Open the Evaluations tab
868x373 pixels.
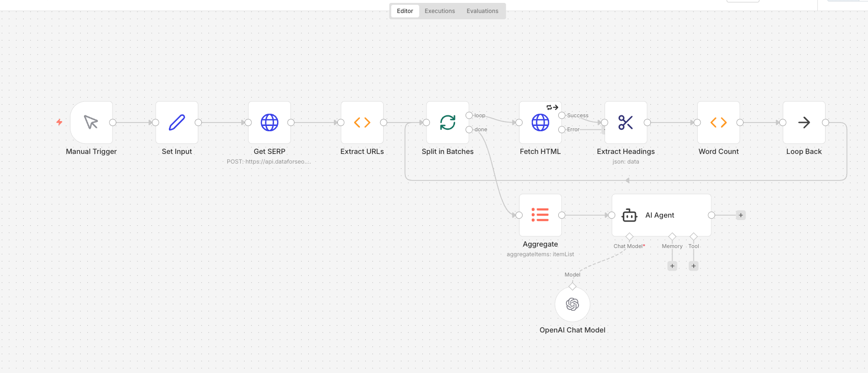482,11
